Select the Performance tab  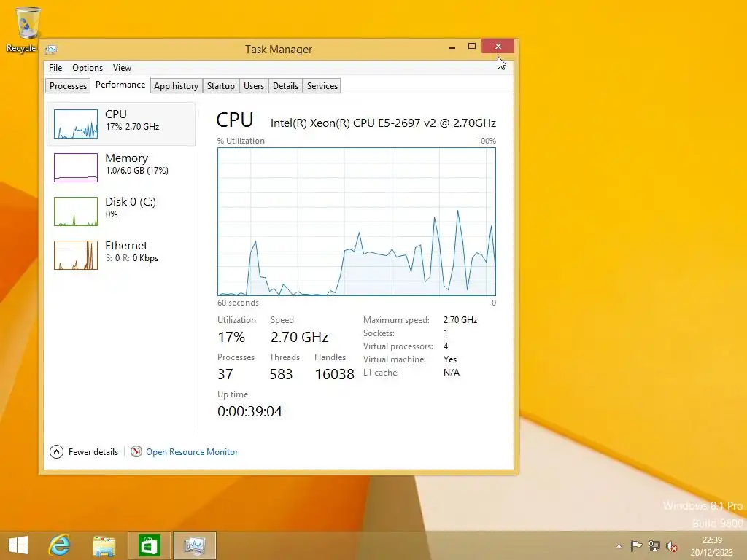pos(120,85)
